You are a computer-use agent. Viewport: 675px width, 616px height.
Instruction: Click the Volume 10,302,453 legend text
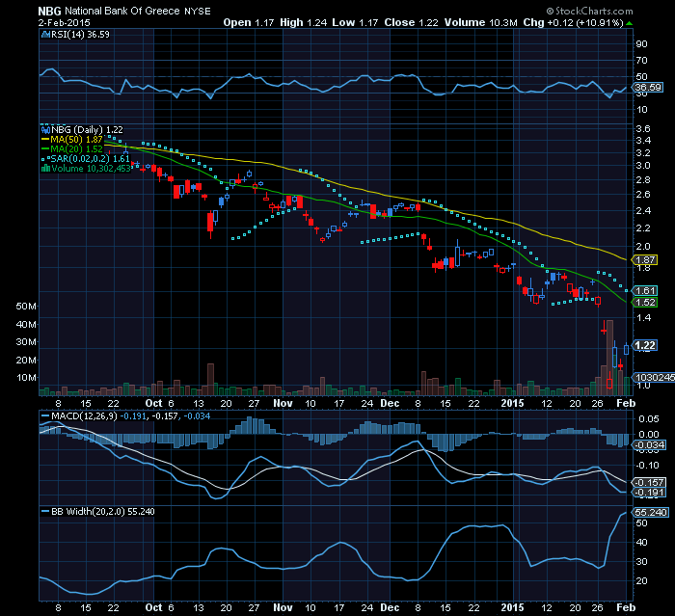click(x=91, y=169)
